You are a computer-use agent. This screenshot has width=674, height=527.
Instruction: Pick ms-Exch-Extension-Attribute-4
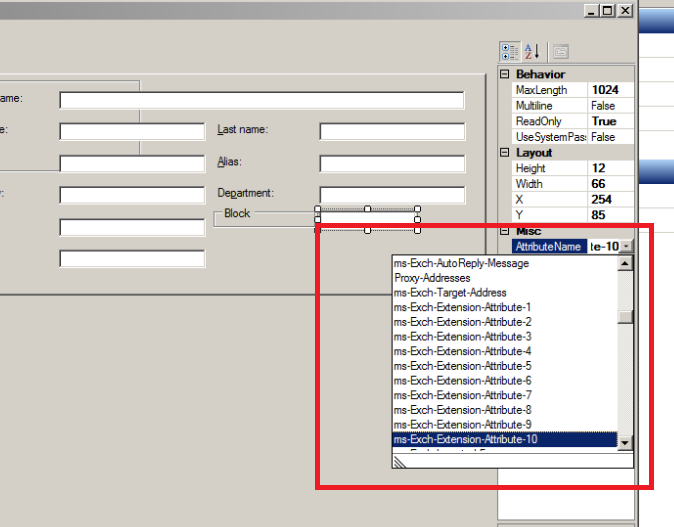pyautogui.click(x=505, y=351)
